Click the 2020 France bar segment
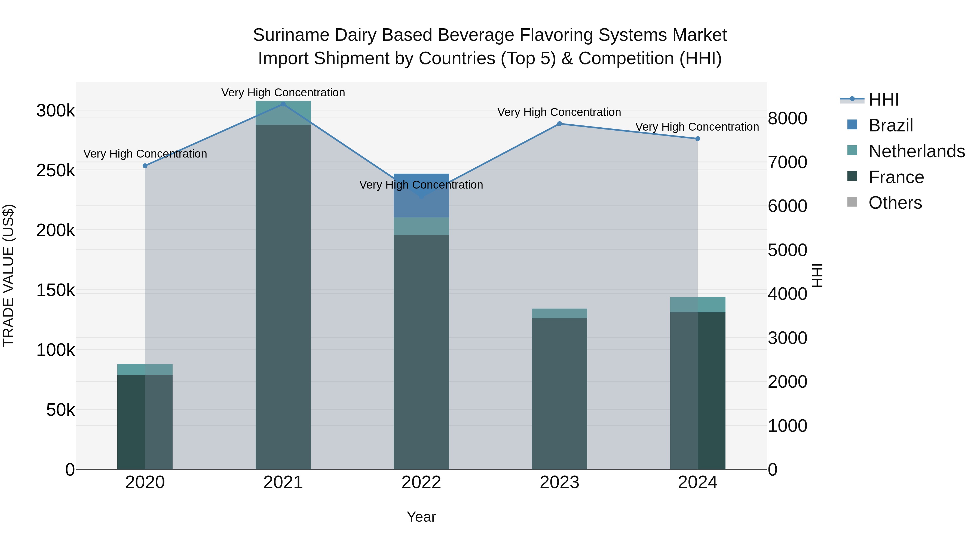The height and width of the screenshot is (551, 980). (145, 422)
